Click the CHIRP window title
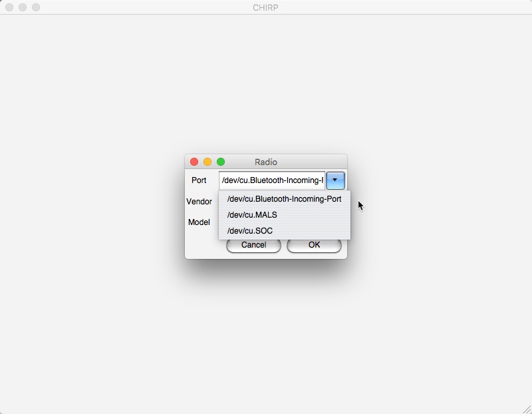 click(265, 7)
